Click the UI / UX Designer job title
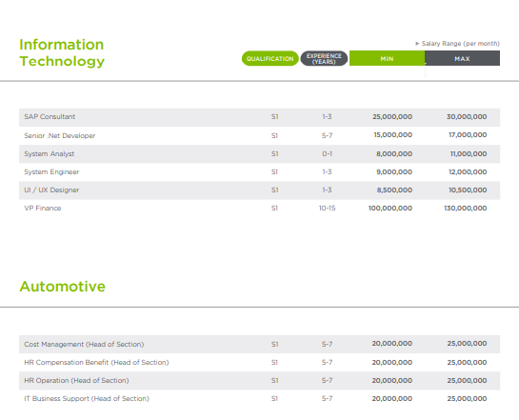The width and height of the screenshot is (519, 420). pos(51,190)
